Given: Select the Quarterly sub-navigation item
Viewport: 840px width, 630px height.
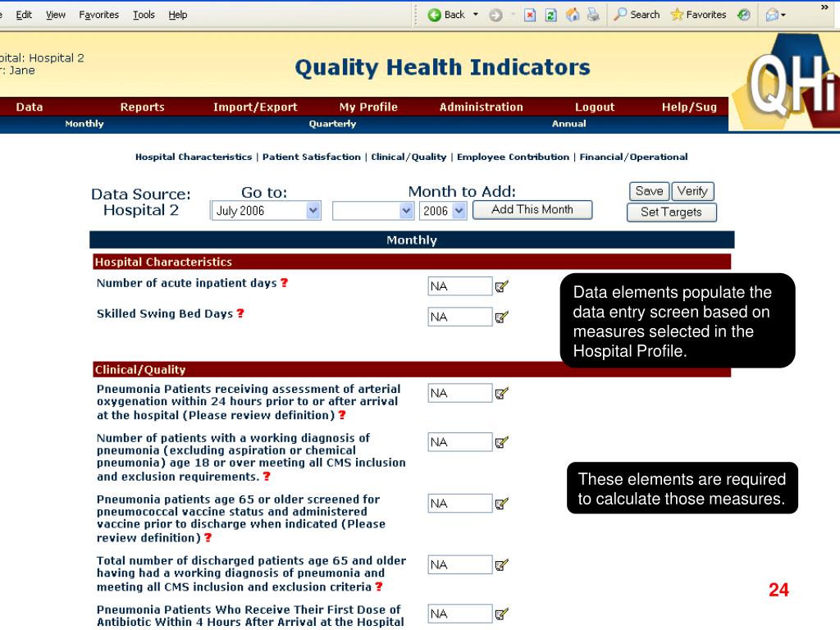Looking at the screenshot, I should coord(332,124).
